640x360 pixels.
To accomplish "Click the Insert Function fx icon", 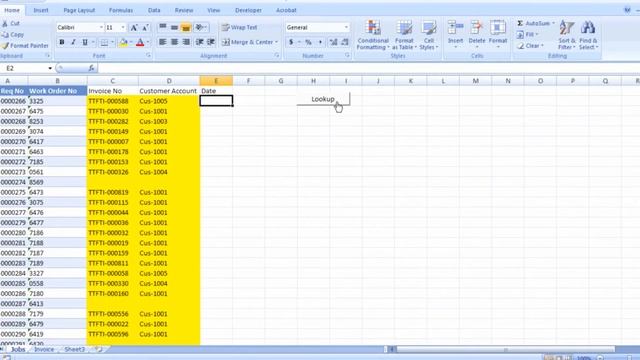I will pos(91,68).
